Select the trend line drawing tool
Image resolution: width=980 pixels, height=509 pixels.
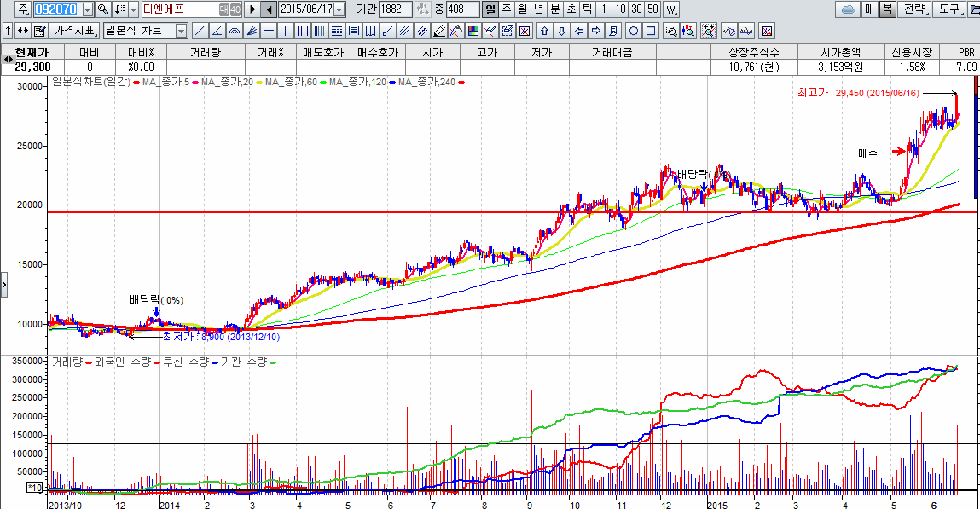click(x=200, y=31)
